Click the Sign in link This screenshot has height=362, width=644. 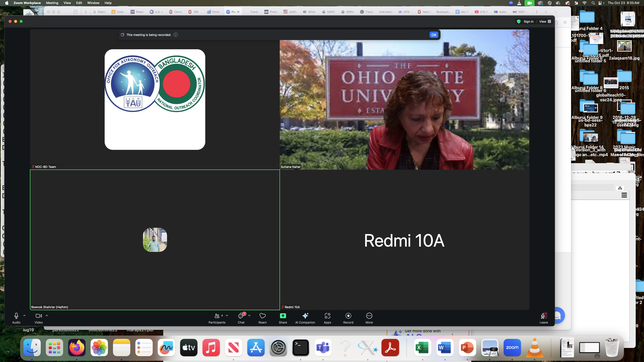(528, 22)
